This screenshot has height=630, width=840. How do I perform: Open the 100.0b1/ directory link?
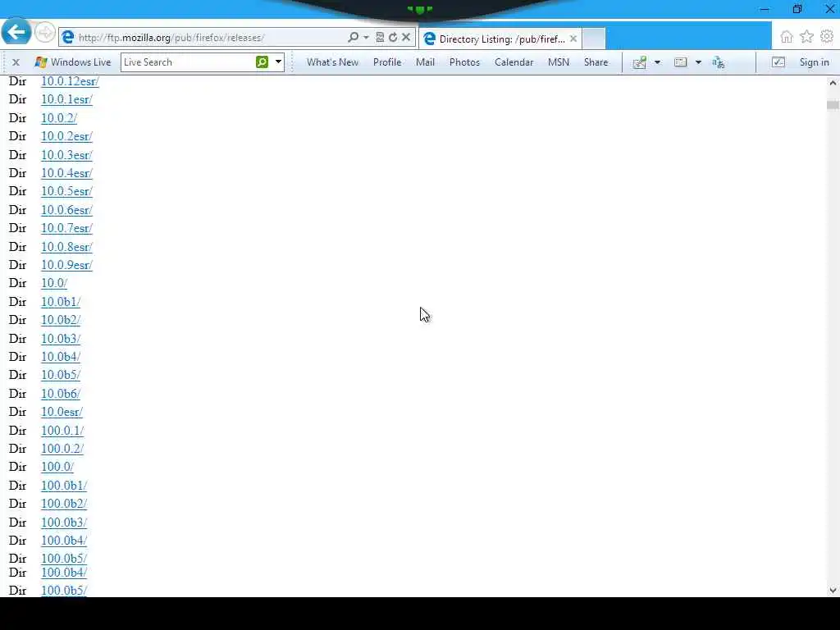click(x=64, y=486)
